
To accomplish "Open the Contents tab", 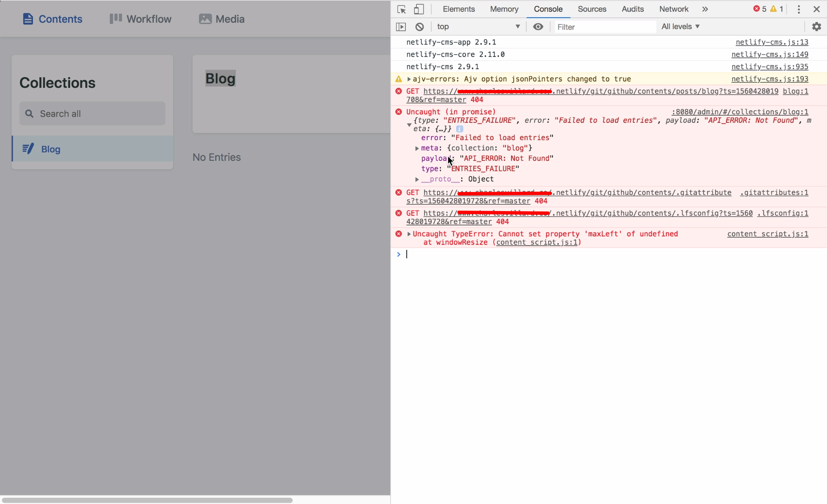I will tap(52, 19).
